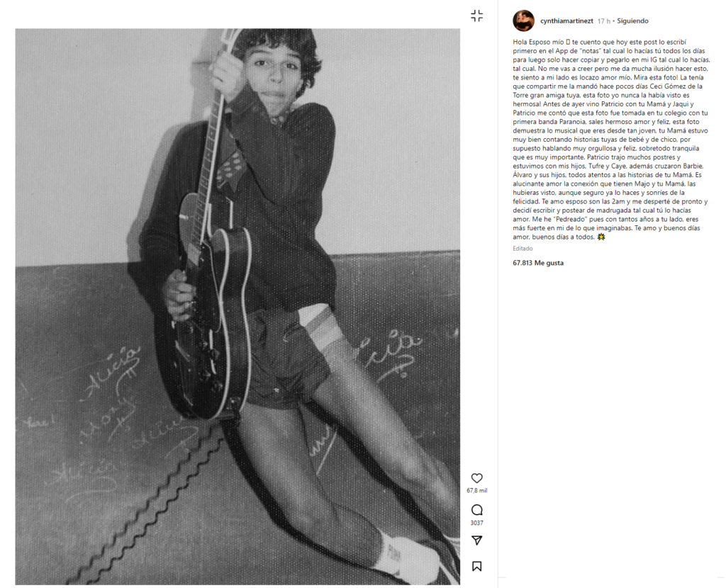Share the post using the paper plane icon
Screen dimensions: 726x588
476,540
